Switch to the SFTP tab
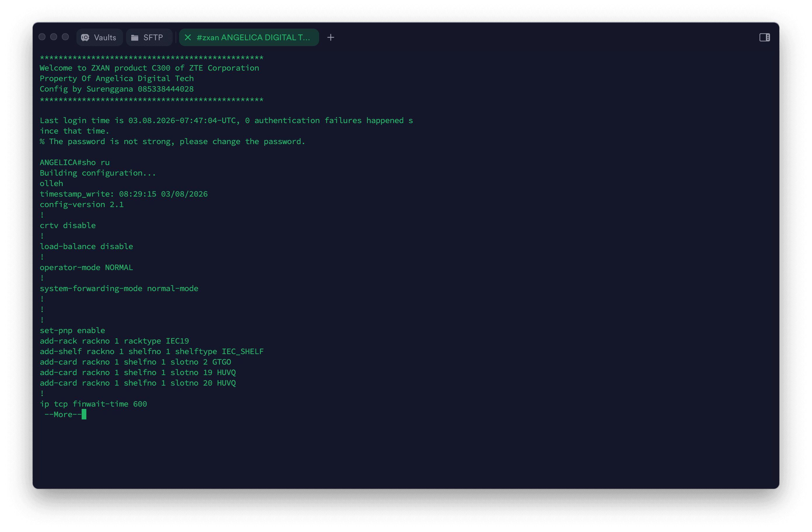This screenshot has height=532, width=812. pos(153,38)
